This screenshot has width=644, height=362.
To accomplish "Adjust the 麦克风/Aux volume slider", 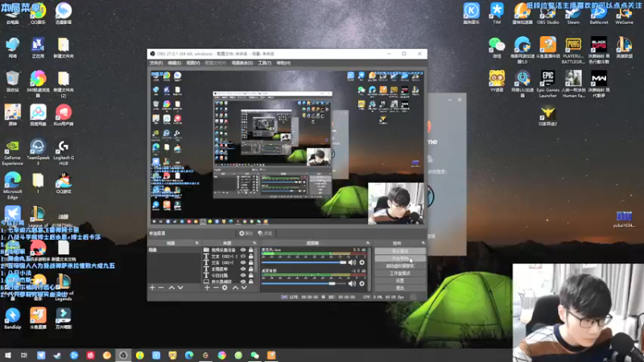I will click(304, 262).
